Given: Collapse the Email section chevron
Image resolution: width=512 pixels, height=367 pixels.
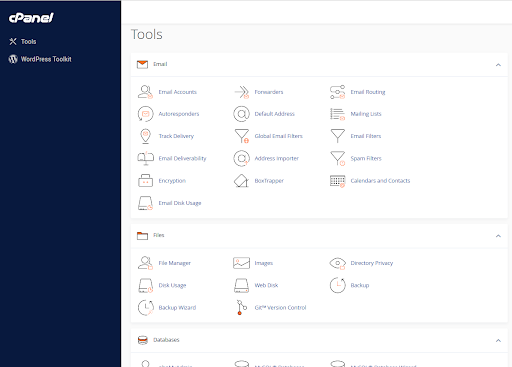Looking at the screenshot, I should tap(498, 65).
